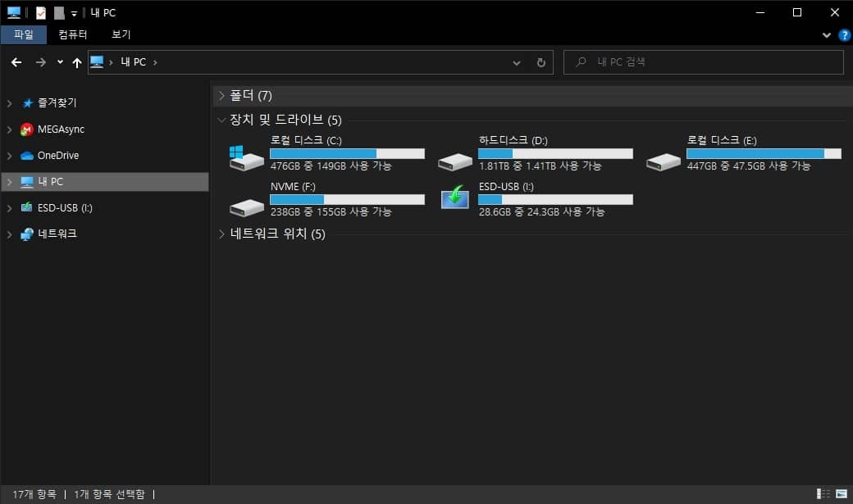The image size is (853, 504).
Task: Select the MEGAsync icon in the sidebar
Action: (26, 129)
